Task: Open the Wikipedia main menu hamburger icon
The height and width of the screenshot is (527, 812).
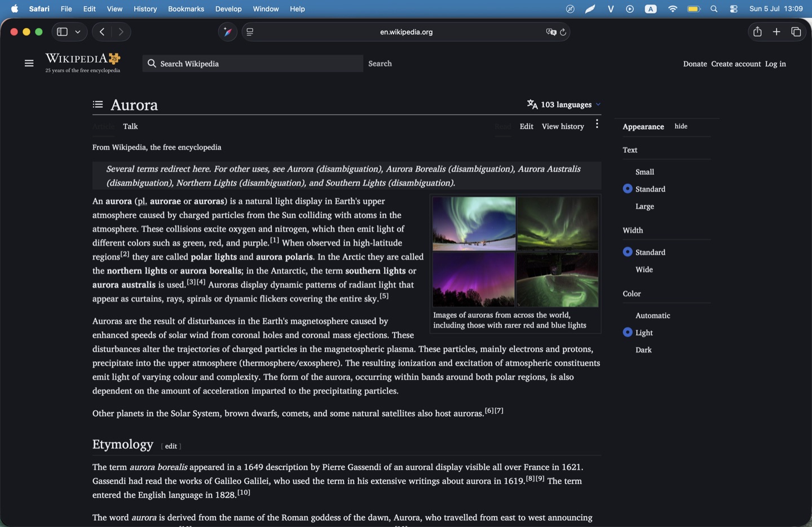Action: [x=29, y=64]
